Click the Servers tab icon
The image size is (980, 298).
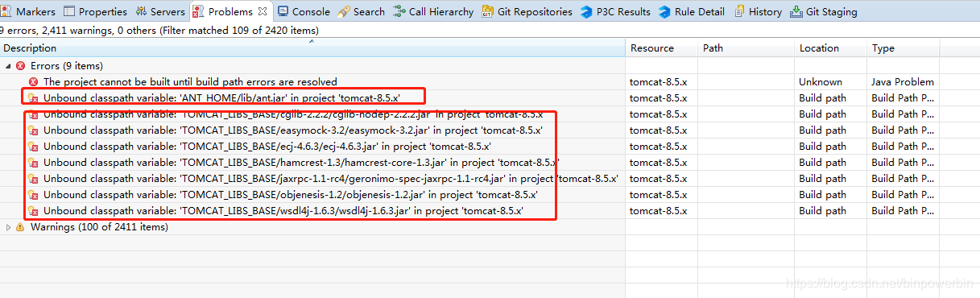(141, 11)
